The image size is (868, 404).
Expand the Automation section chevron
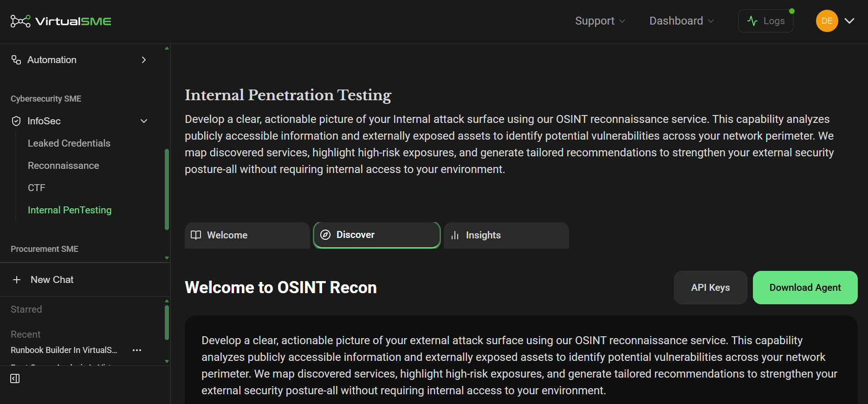click(x=144, y=60)
